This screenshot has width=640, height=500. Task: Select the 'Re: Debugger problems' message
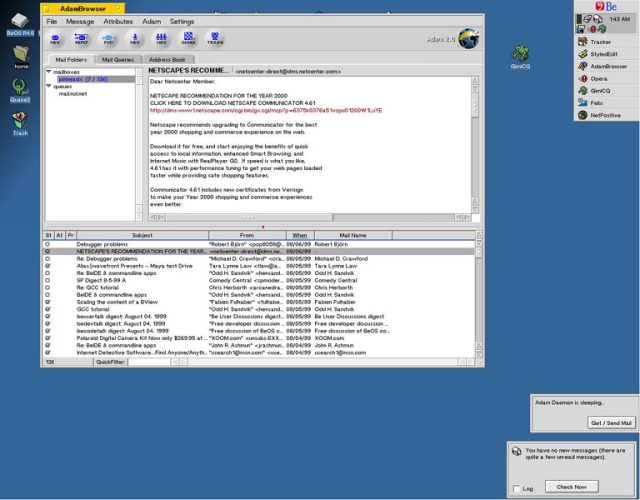(259, 259)
